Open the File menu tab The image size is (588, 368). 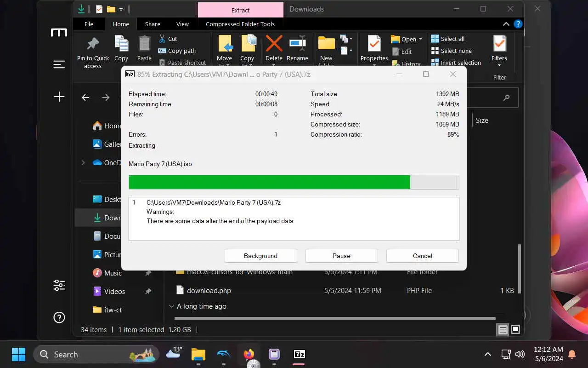point(89,24)
